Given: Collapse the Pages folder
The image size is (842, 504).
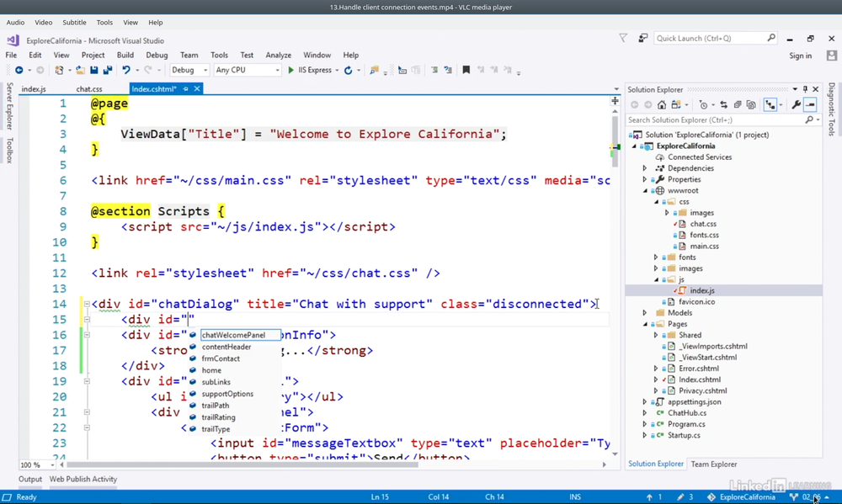Looking at the screenshot, I should point(646,324).
